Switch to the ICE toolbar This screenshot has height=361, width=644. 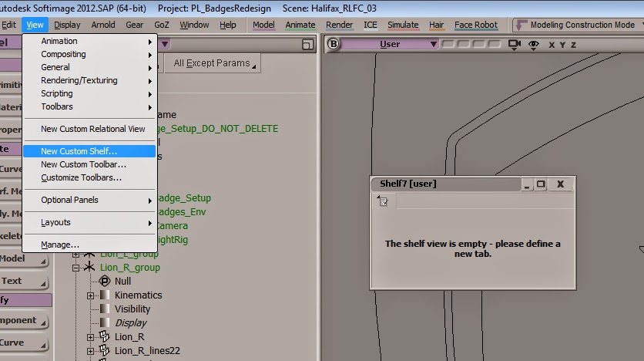[x=370, y=25]
